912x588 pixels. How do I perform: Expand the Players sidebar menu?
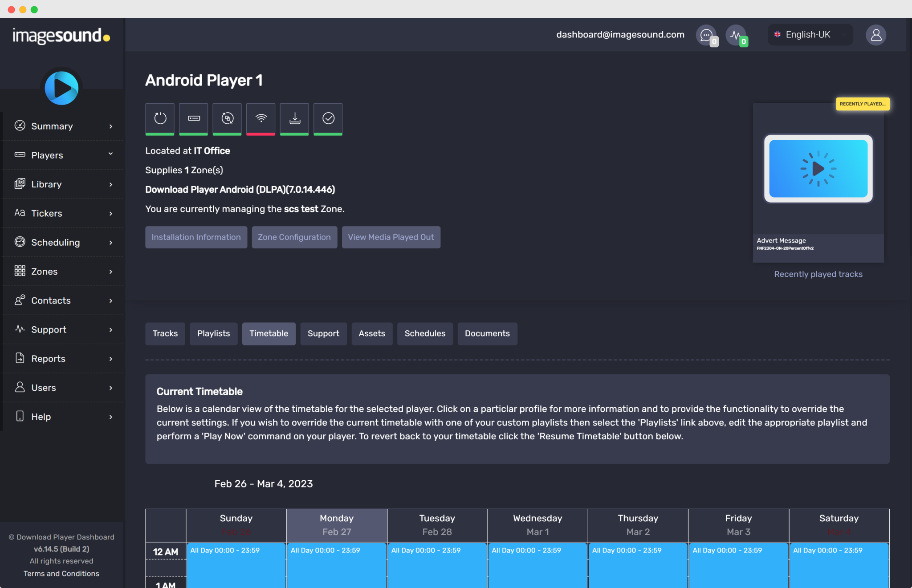[x=62, y=155]
